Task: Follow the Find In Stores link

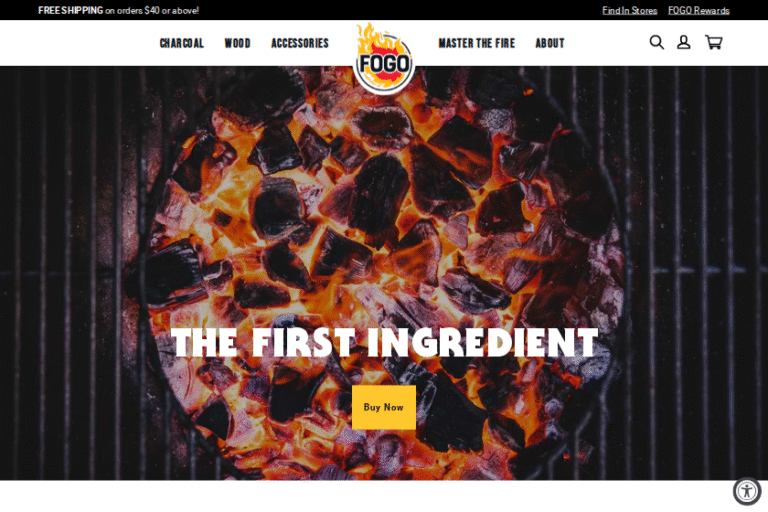Action: click(x=629, y=10)
